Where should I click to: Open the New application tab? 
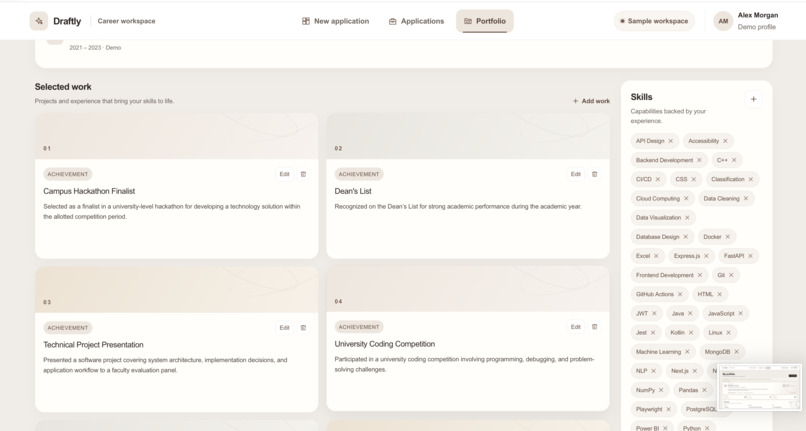[x=335, y=21]
